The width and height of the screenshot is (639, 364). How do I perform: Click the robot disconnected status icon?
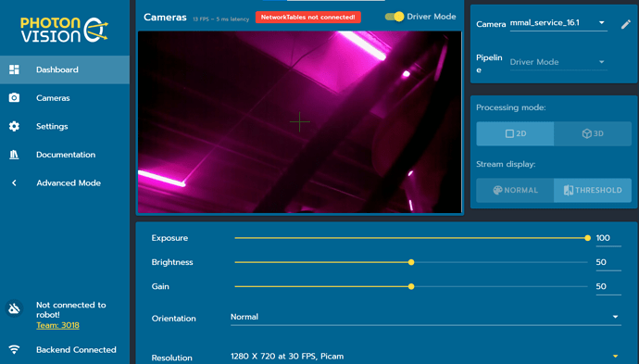coord(14,309)
